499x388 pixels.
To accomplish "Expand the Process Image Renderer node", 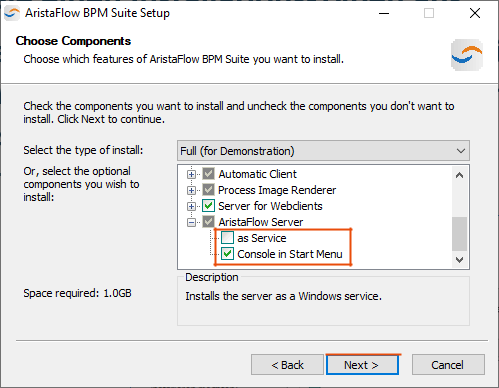I will (x=191, y=190).
